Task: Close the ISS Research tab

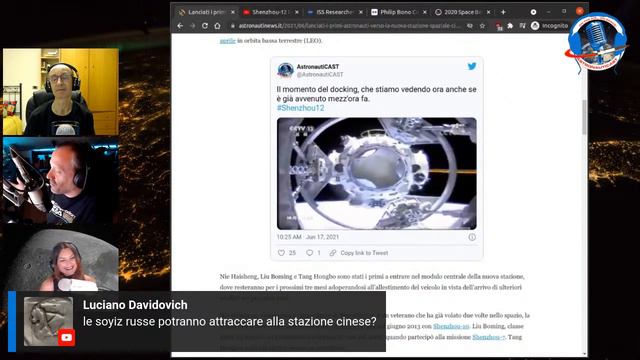Action: pyautogui.click(x=361, y=12)
